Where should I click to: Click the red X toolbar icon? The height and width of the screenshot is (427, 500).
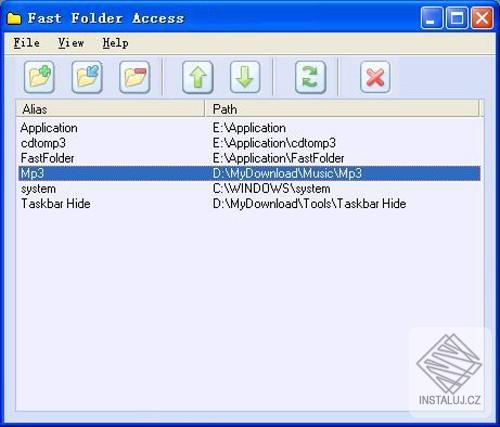tap(375, 77)
